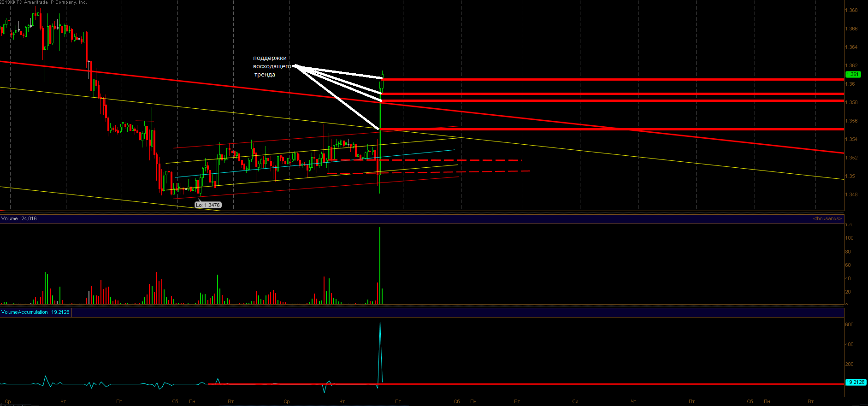Select the VolumeAccumulation value 19.2128 in header
The height and width of the screenshot is (406, 868).
pos(60,312)
